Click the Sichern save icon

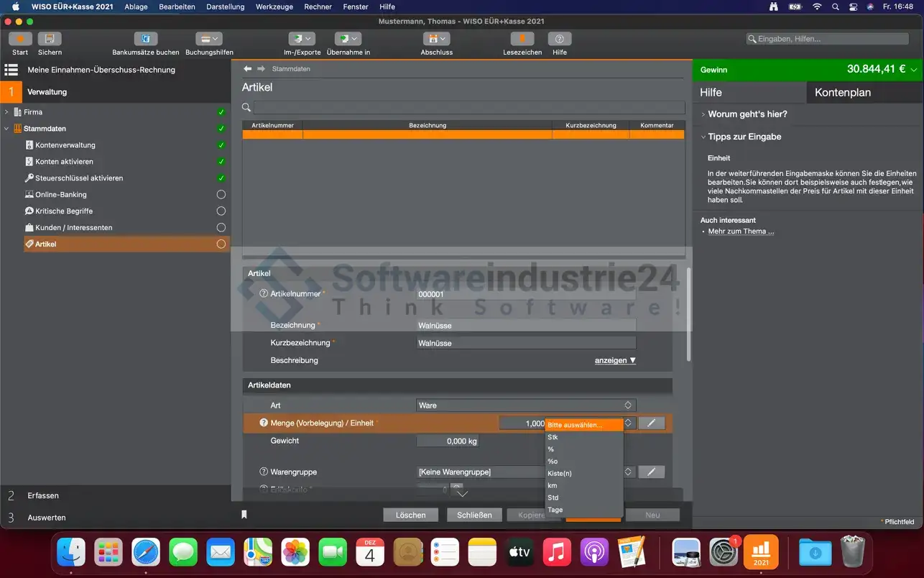point(50,39)
